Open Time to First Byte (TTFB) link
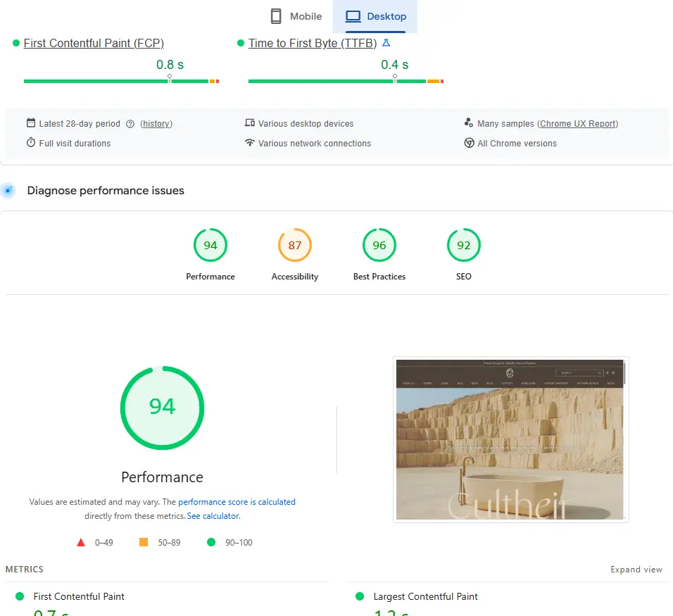This screenshot has height=616, width=673. [x=313, y=44]
